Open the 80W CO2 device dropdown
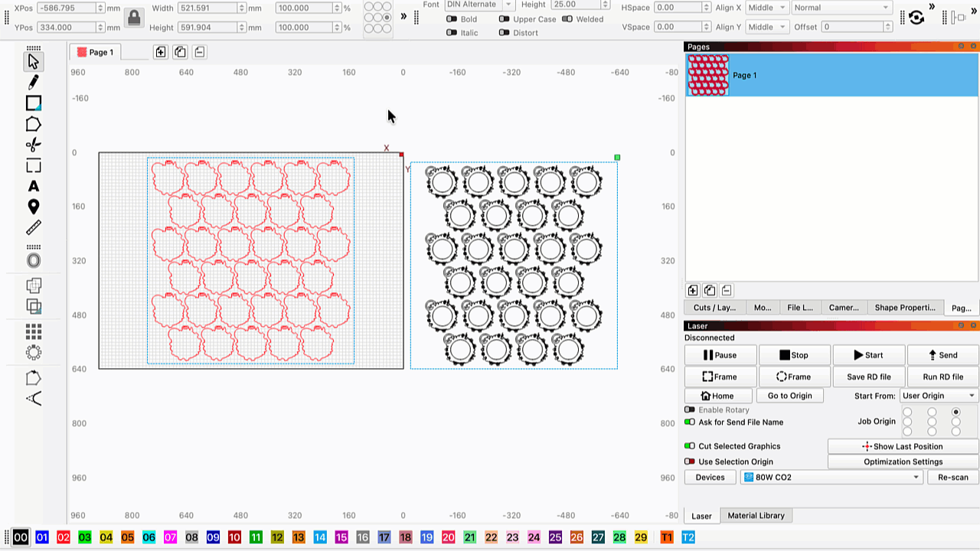 831,477
